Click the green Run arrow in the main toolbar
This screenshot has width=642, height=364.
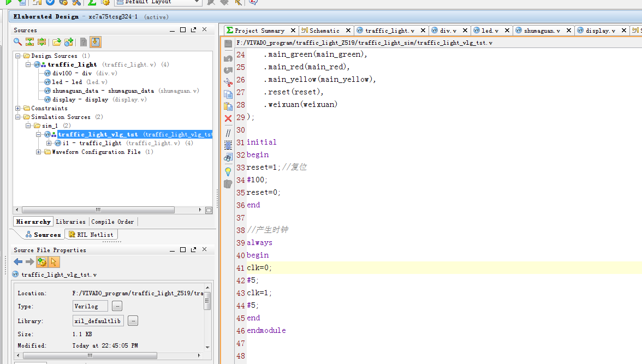(9, 3)
